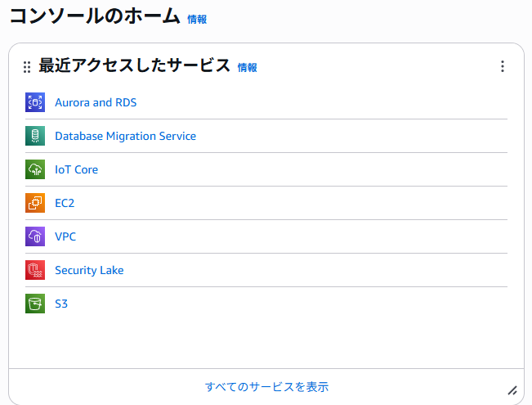Open the Database Migration Service link

click(125, 136)
